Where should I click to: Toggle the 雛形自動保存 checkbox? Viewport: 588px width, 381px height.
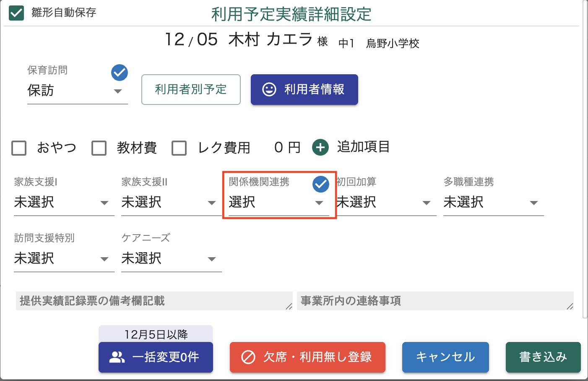16,13
